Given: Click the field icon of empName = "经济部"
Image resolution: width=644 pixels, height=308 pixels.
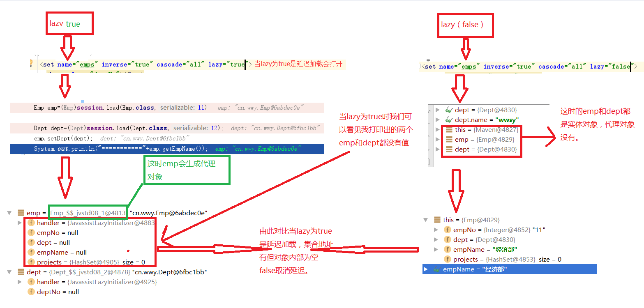Looking at the screenshot, I should tap(448, 249).
